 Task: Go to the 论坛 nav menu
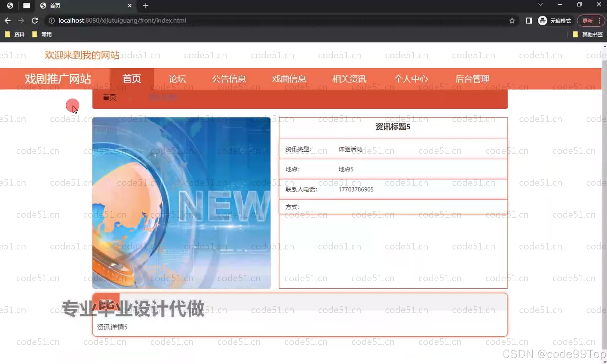[177, 79]
